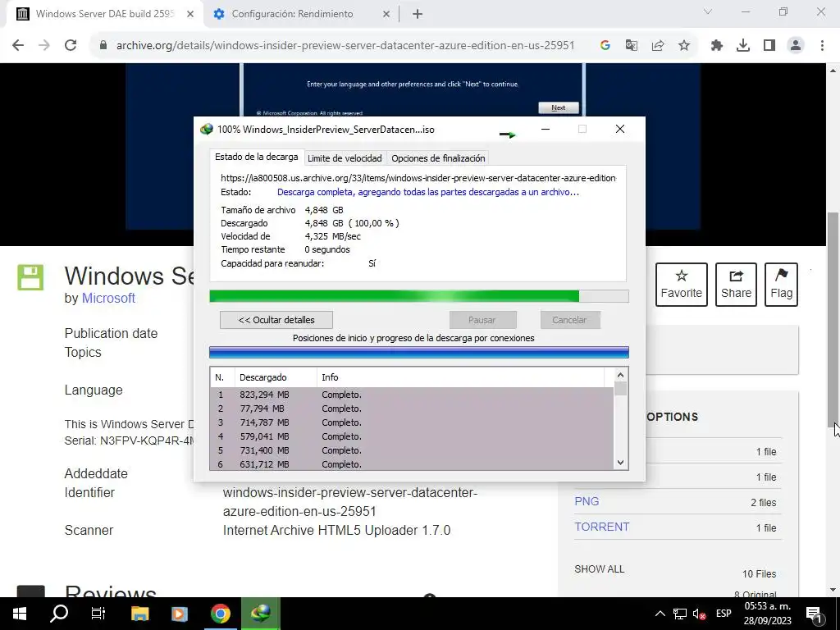This screenshot has width=840, height=630.
Task: Click the Next button in the preview image
Action: coord(558,107)
